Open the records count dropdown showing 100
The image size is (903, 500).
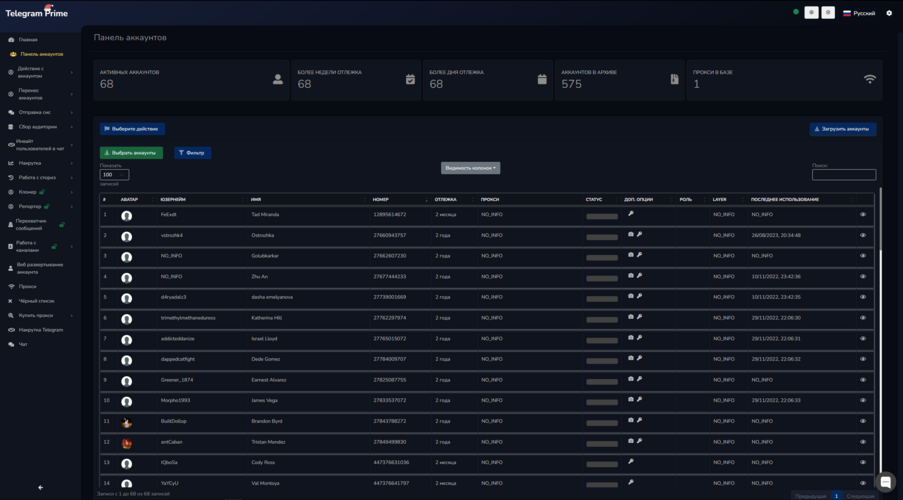click(x=114, y=175)
